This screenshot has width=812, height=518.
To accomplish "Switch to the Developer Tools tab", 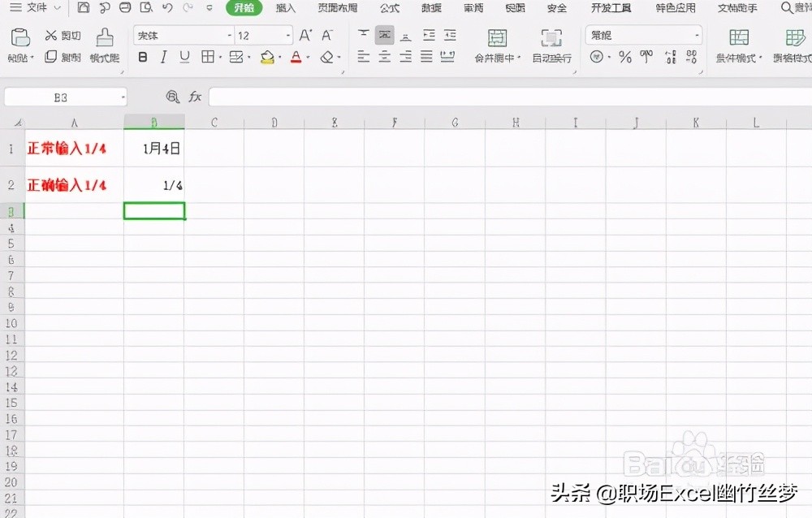I will coord(611,8).
